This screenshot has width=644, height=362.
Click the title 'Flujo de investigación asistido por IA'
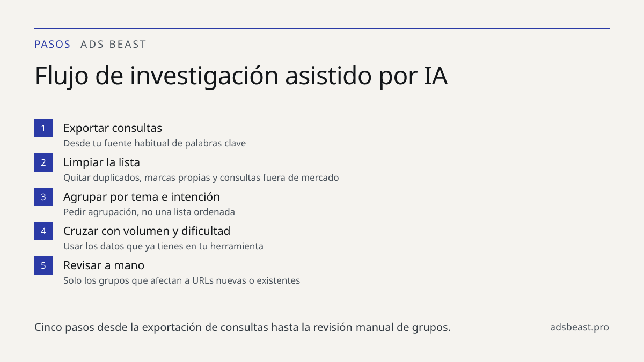pos(241,76)
